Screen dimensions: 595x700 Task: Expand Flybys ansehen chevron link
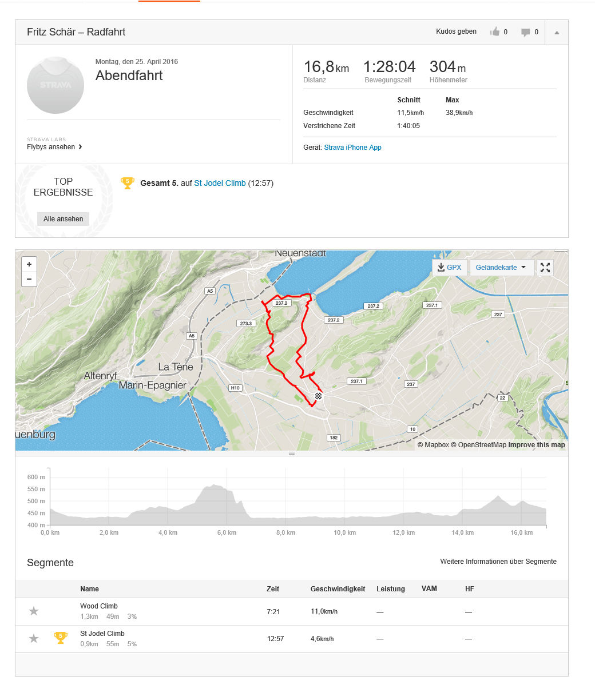[54, 147]
